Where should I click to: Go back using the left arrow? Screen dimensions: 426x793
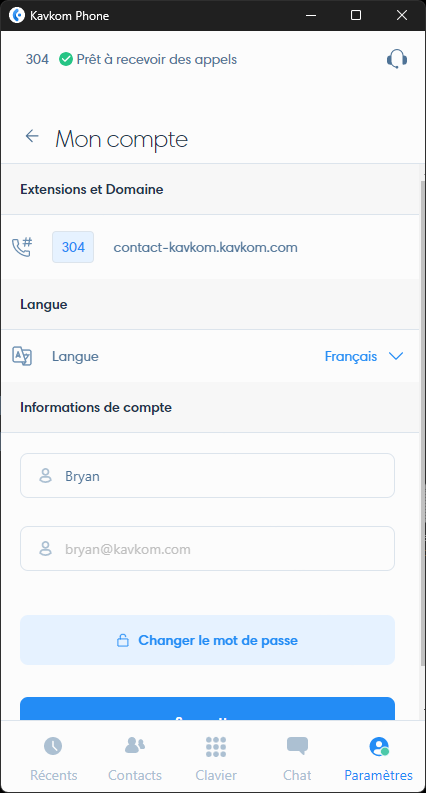pyautogui.click(x=32, y=136)
